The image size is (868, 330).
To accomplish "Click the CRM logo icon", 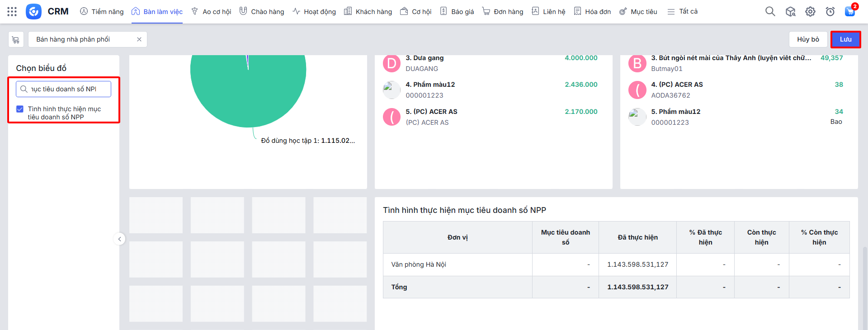I will pos(33,12).
